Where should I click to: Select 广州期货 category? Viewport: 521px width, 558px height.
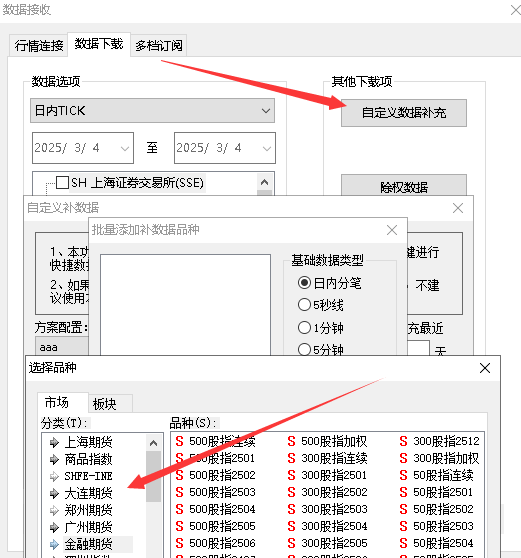coord(88,527)
